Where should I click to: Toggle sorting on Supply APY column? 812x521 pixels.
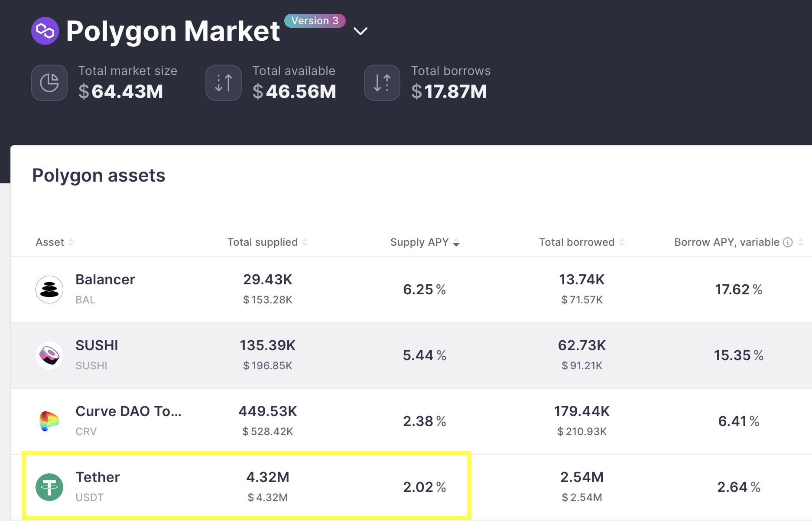pos(425,242)
